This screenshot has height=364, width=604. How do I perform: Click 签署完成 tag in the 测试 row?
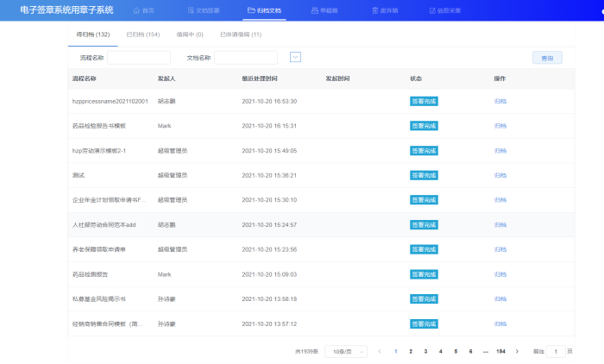424,175
